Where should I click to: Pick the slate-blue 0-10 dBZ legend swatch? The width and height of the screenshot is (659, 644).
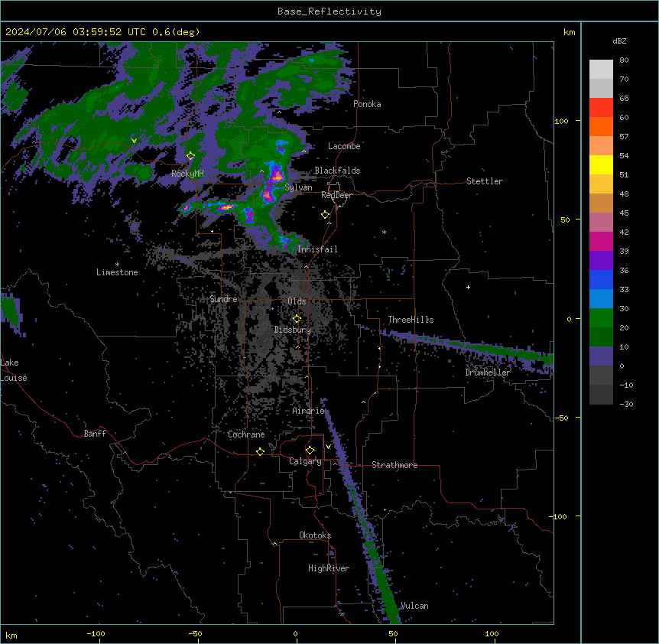[x=601, y=356]
